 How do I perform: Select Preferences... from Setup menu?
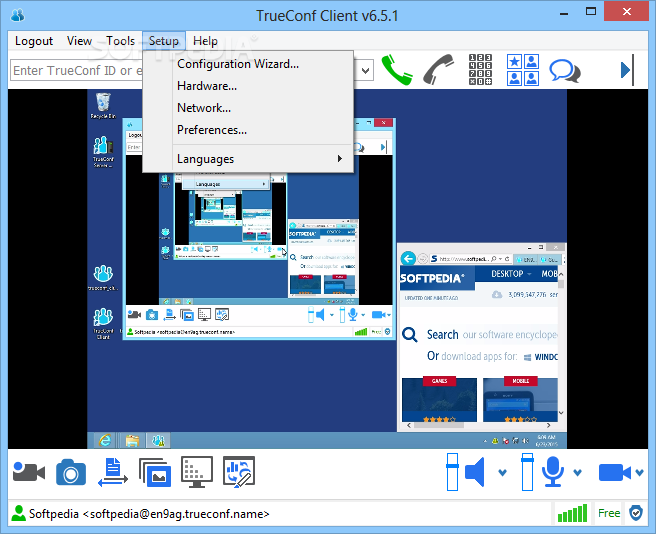pos(248,130)
